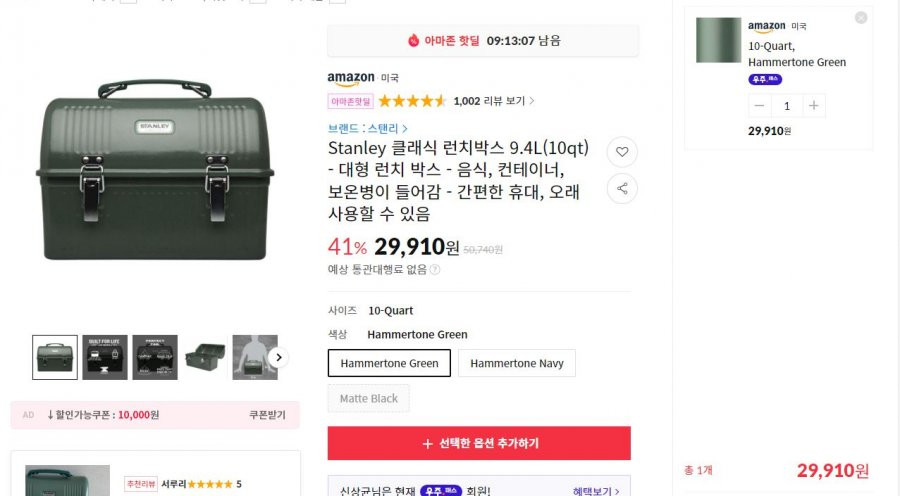Increase quantity with plus button

point(813,106)
